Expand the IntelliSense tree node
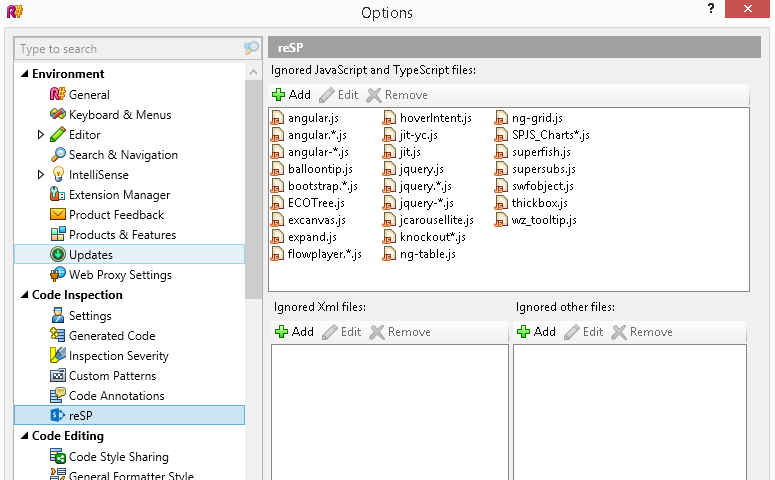 point(41,175)
